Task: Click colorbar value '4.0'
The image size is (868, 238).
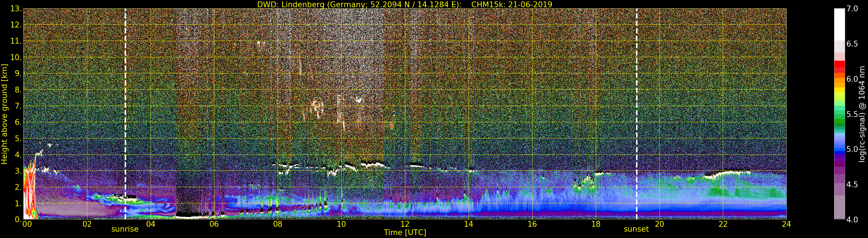Action: [852, 220]
